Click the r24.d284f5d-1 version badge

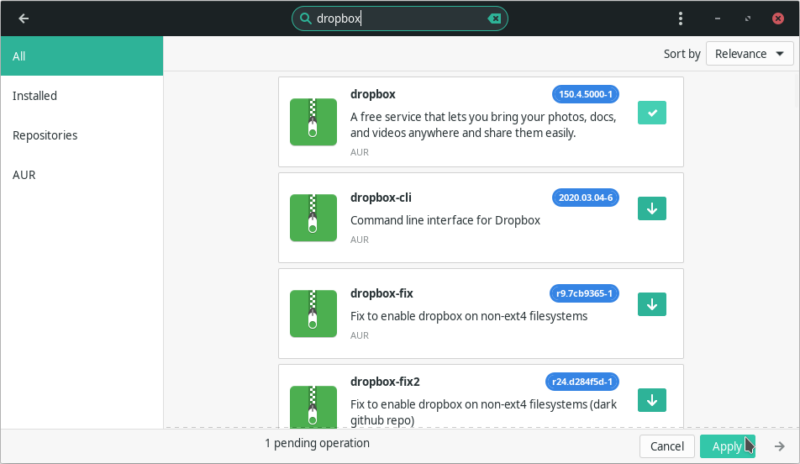point(582,382)
